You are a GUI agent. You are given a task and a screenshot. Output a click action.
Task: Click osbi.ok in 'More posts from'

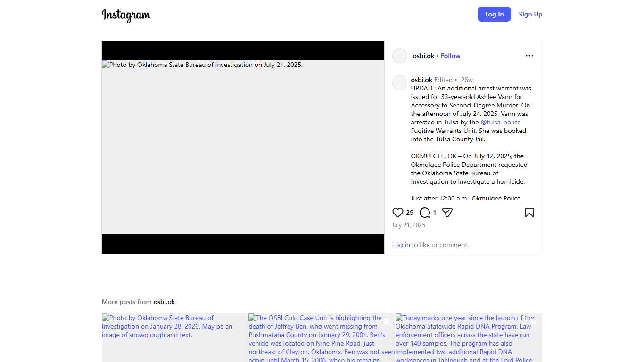point(164,302)
